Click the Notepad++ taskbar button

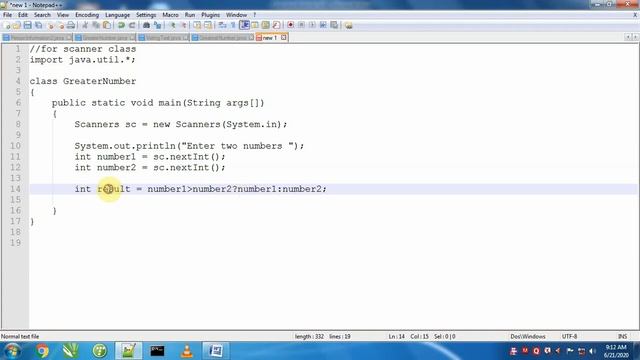point(128,351)
